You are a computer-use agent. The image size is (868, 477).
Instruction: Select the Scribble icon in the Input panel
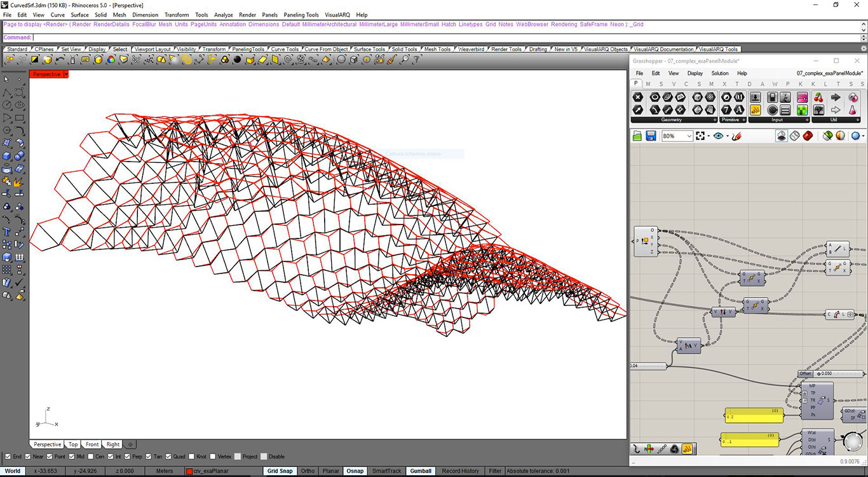click(756, 109)
